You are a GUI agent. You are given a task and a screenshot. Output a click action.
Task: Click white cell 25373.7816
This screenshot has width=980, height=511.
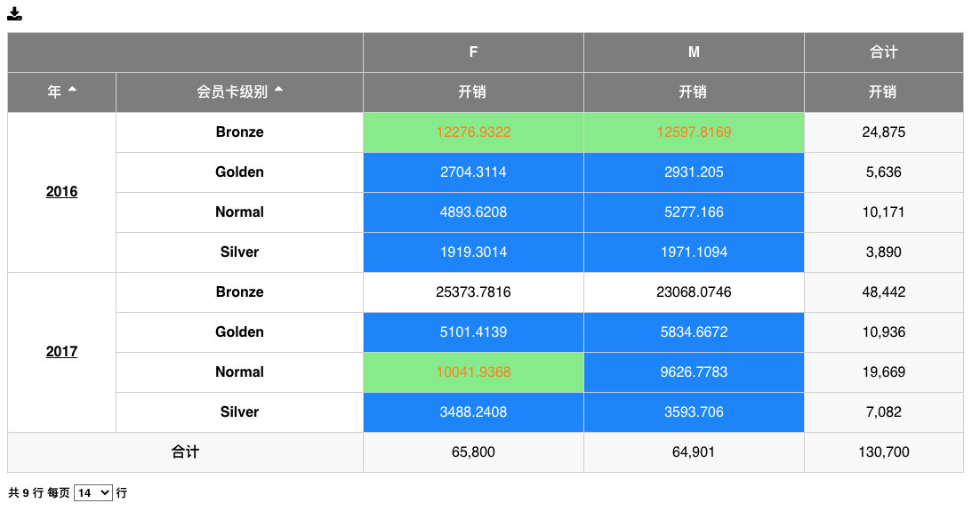pos(473,292)
